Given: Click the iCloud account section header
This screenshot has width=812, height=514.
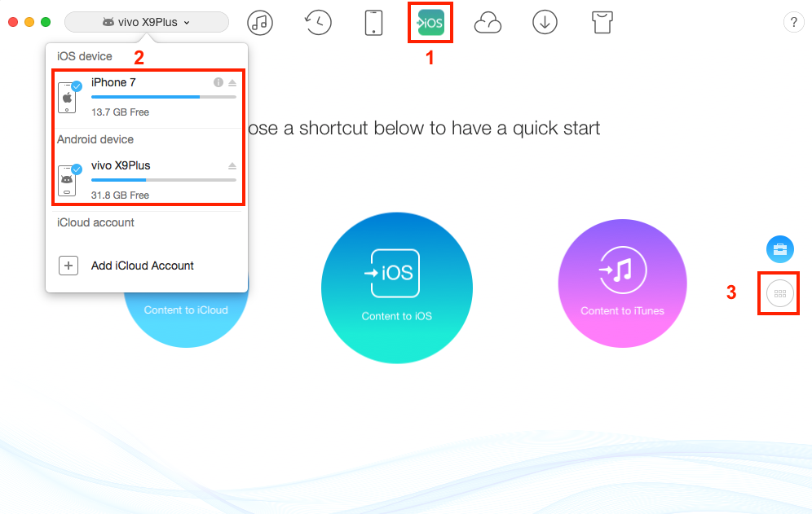Looking at the screenshot, I should [95, 222].
